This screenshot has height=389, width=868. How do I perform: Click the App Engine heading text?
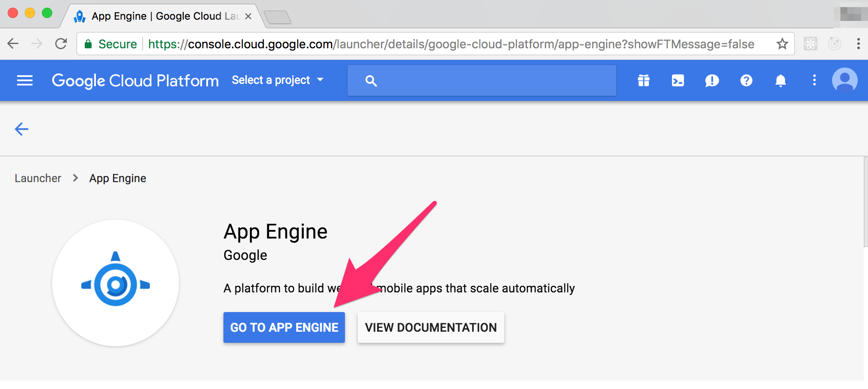pos(276,232)
